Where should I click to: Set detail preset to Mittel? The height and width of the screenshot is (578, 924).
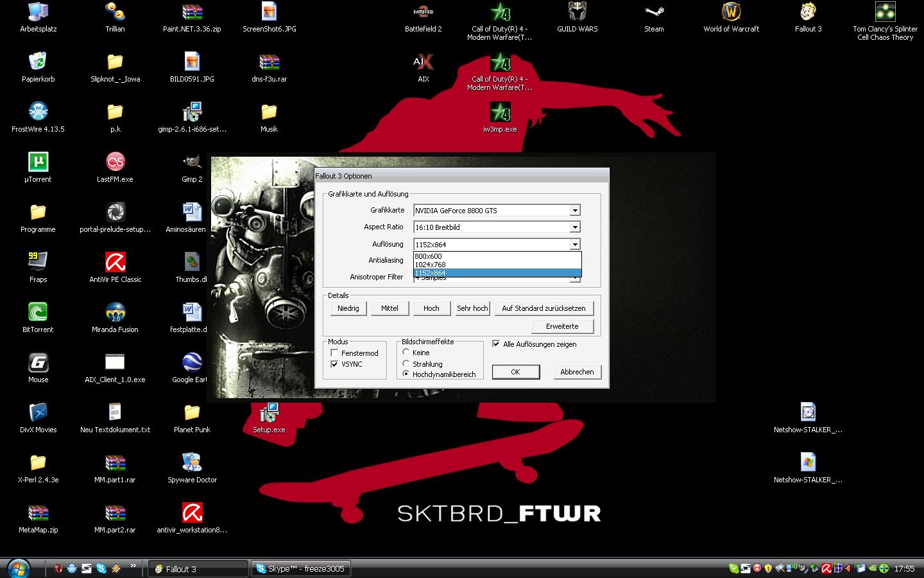[x=389, y=308]
